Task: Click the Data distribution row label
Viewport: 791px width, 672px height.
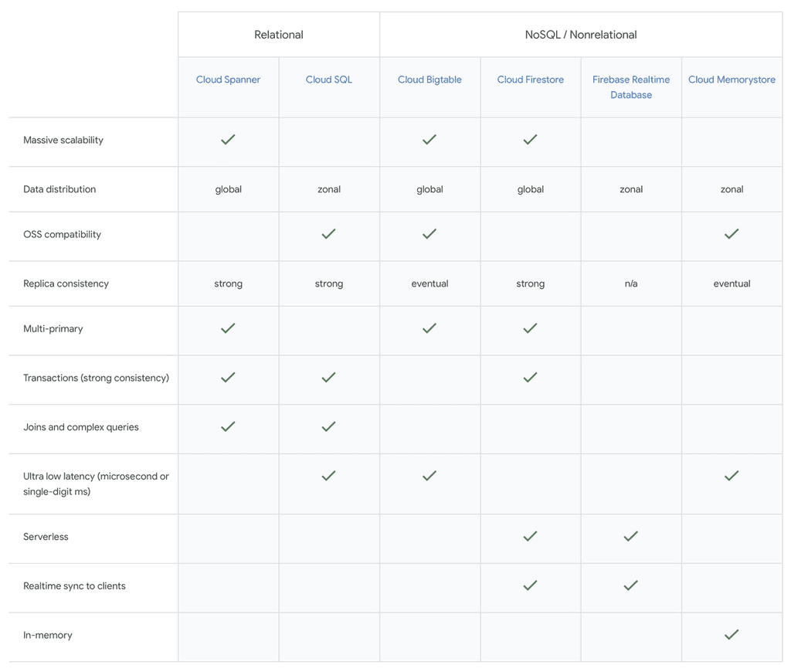Action: (x=59, y=189)
